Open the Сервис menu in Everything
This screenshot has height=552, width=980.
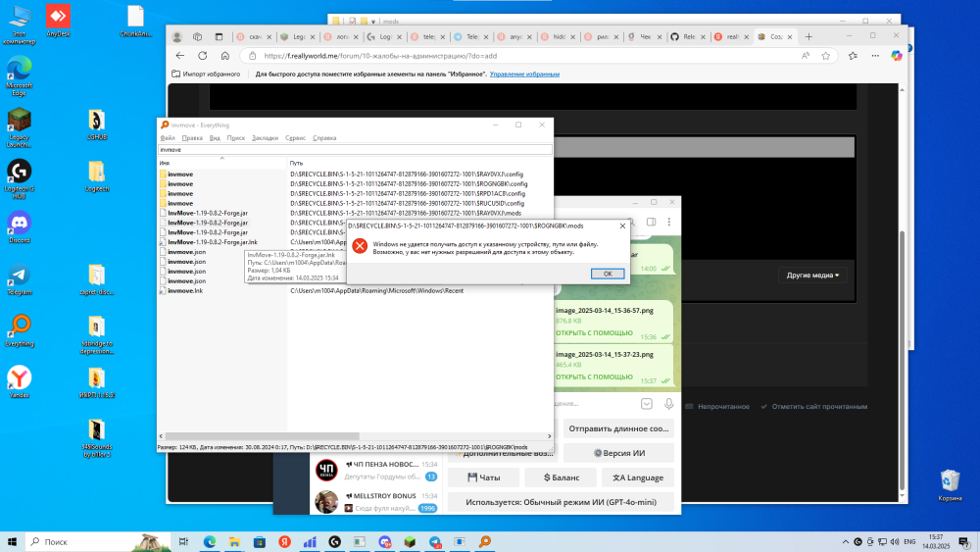click(x=295, y=138)
